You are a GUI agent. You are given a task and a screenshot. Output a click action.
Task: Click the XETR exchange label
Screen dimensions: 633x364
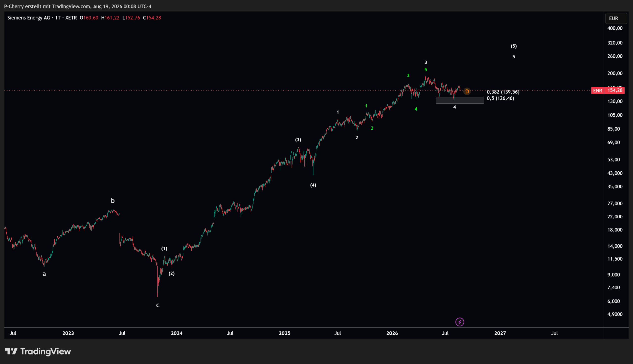[x=71, y=18]
